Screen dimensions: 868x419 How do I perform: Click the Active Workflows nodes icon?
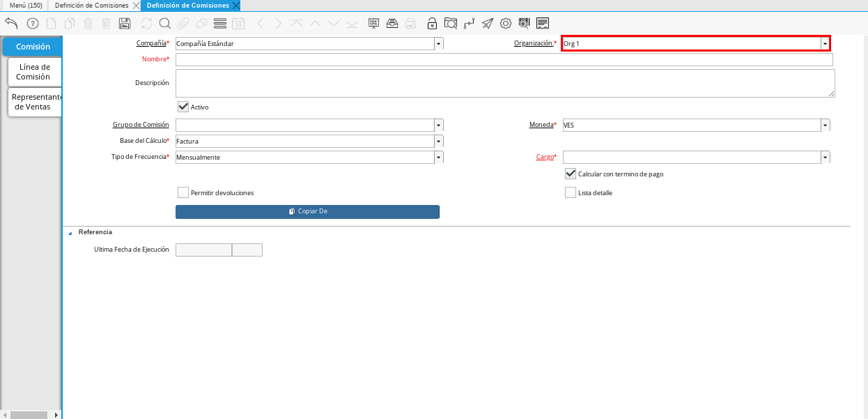point(469,23)
